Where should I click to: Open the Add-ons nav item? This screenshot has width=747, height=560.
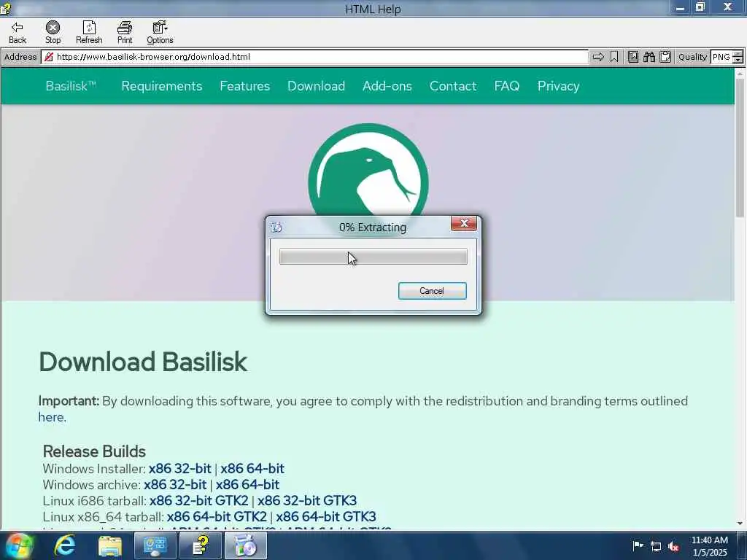coord(387,86)
